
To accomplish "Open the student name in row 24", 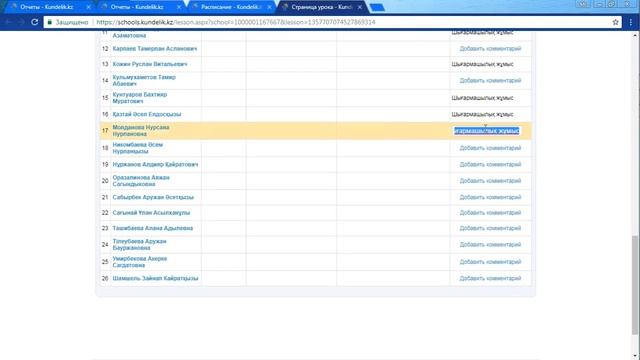I will 140,244.
